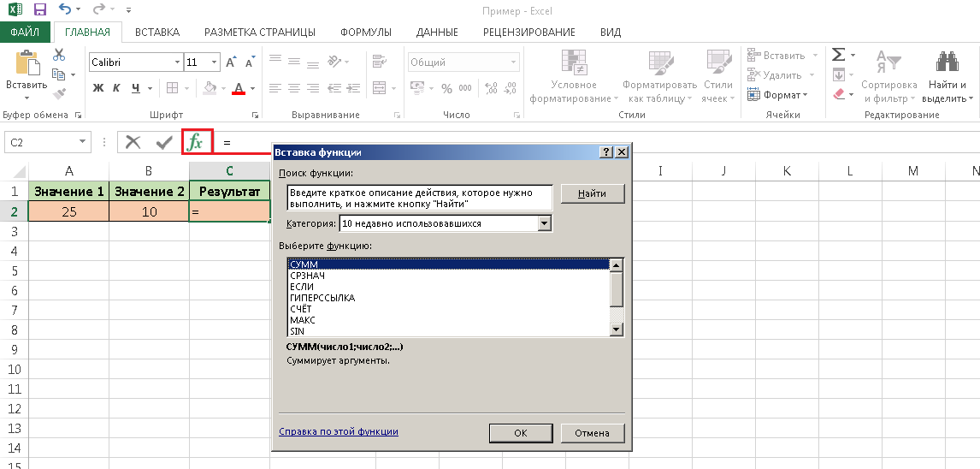Open the Категория dropdown in dialog
Viewport: 980px width, 469px height.
coord(544,223)
